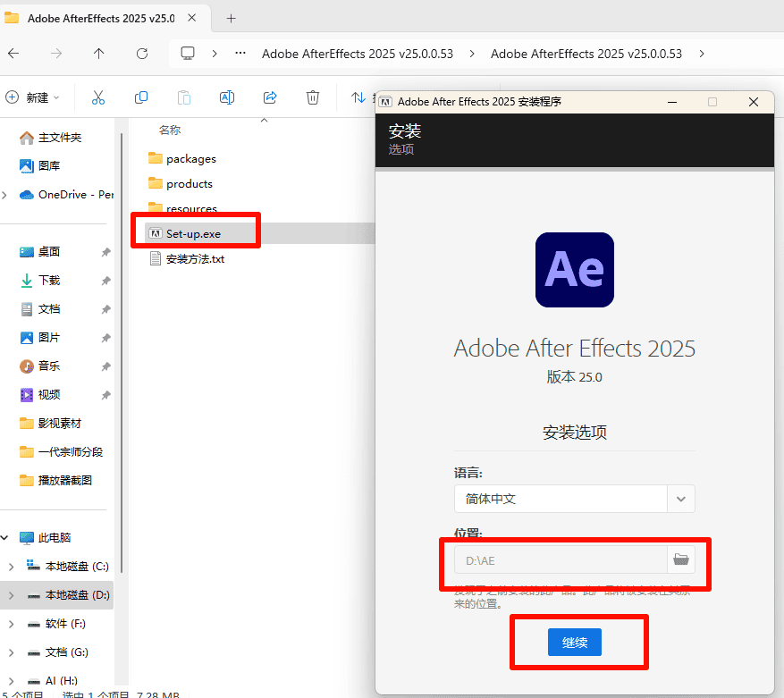
Task: Click the Rename icon in toolbar
Action: (x=227, y=97)
